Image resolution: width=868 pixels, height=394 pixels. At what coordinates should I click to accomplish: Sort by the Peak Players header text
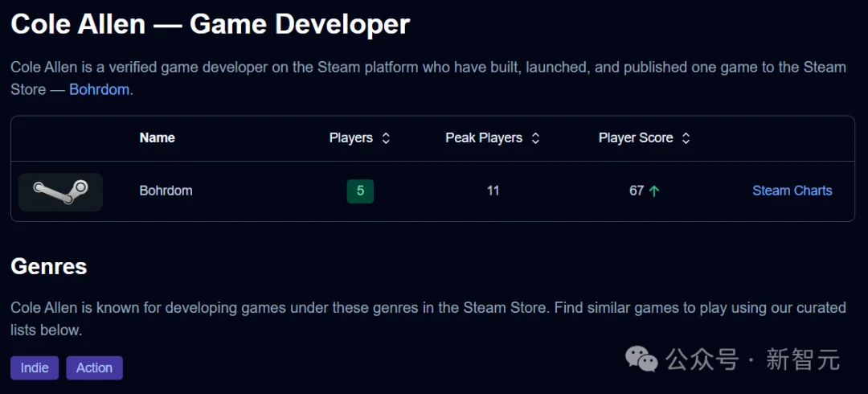(x=484, y=137)
